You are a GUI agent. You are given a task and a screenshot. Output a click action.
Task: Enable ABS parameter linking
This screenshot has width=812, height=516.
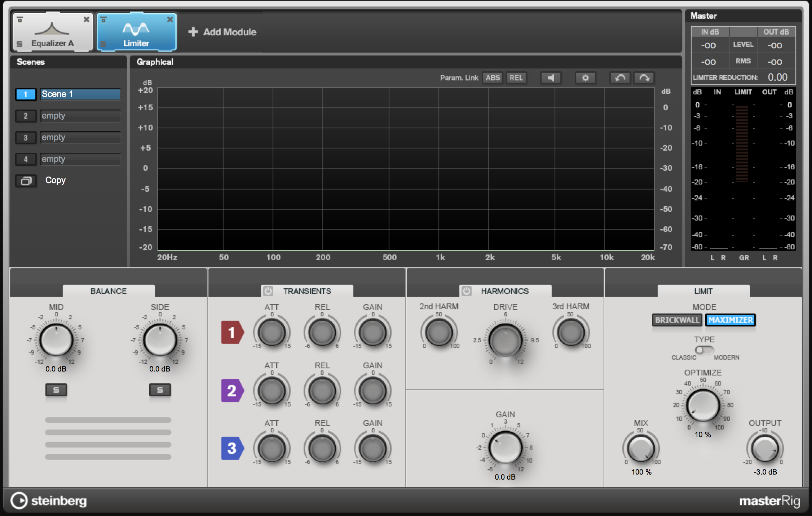coord(493,77)
